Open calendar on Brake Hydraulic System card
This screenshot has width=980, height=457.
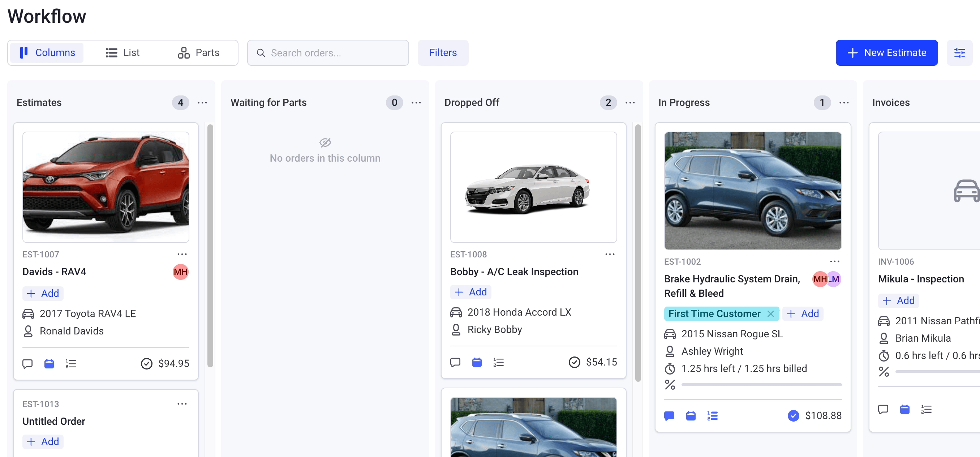click(691, 415)
